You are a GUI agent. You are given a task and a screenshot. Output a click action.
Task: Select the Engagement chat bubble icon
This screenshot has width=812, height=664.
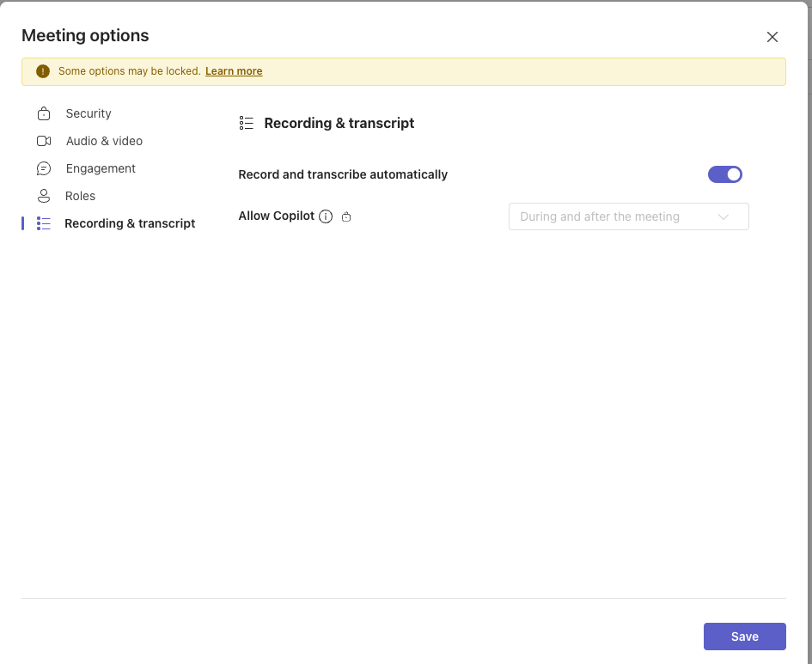43,168
